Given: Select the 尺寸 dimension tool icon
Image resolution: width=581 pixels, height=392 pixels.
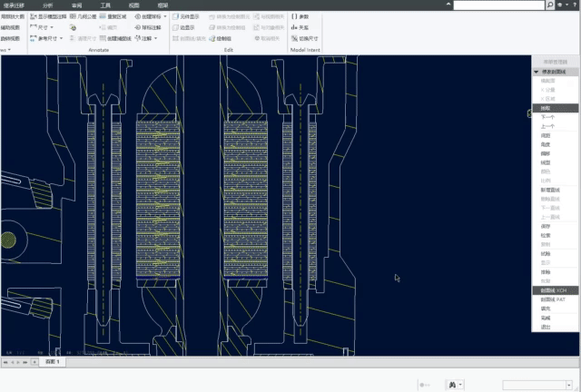Looking at the screenshot, I should (34, 27).
